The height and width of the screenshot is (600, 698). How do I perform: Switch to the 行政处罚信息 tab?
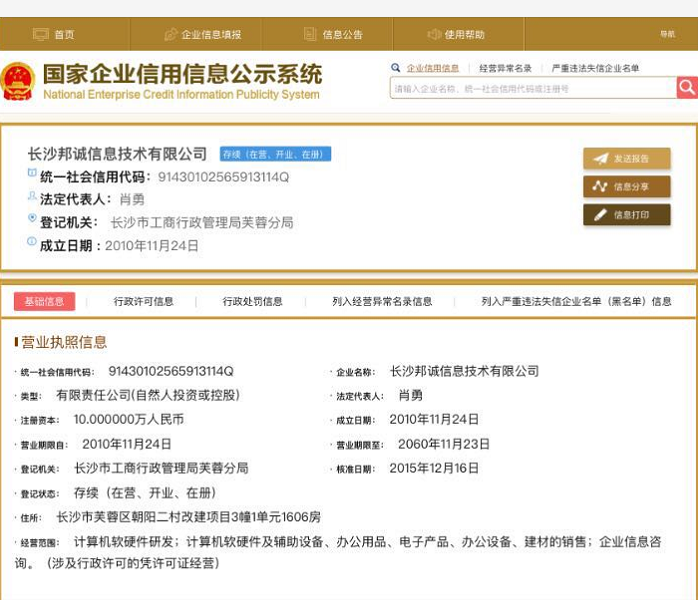pos(252,301)
